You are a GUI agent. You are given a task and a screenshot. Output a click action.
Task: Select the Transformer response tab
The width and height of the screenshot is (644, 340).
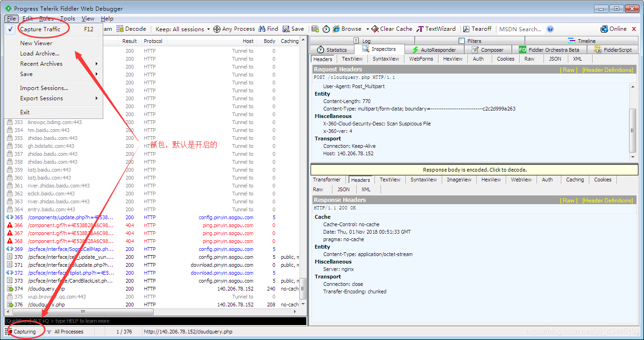(327, 180)
